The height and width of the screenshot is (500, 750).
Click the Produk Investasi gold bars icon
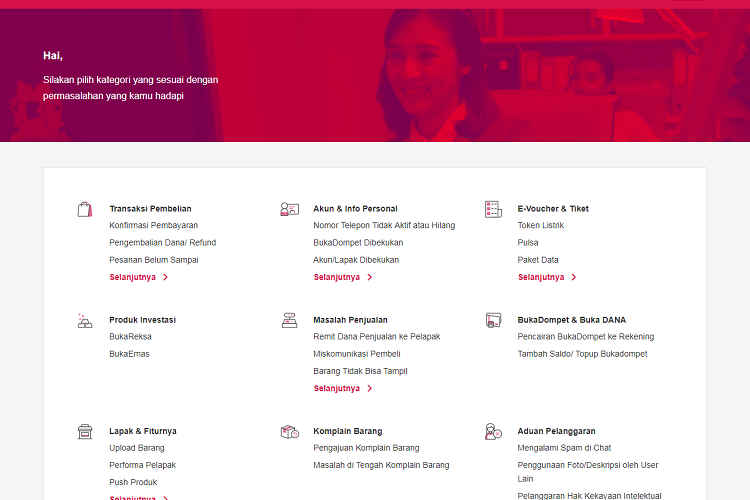click(85, 321)
